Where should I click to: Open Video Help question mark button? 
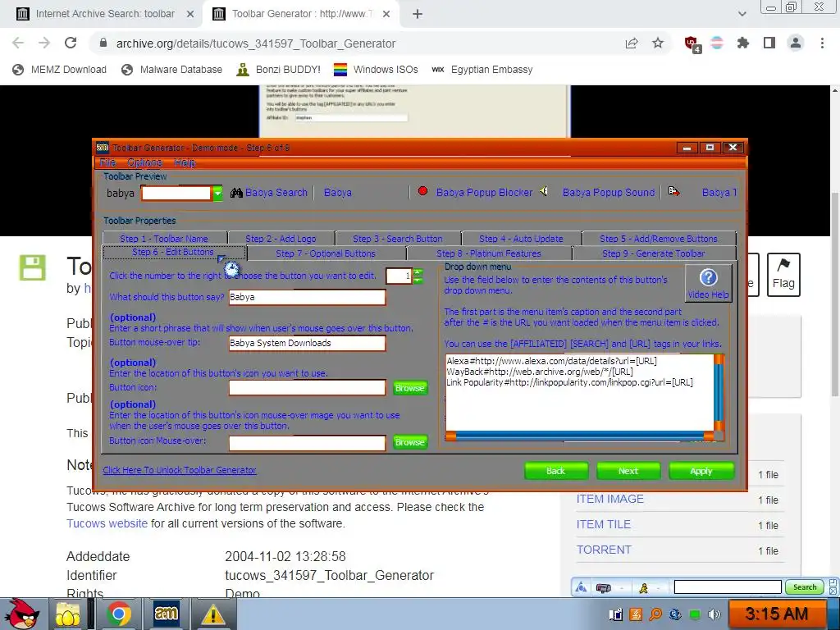tap(708, 283)
